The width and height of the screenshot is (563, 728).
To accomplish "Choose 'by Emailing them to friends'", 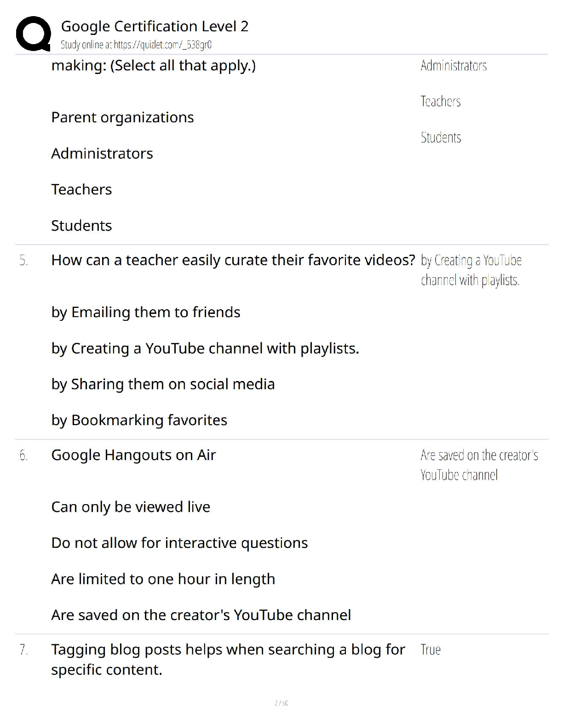I will pos(146,312).
